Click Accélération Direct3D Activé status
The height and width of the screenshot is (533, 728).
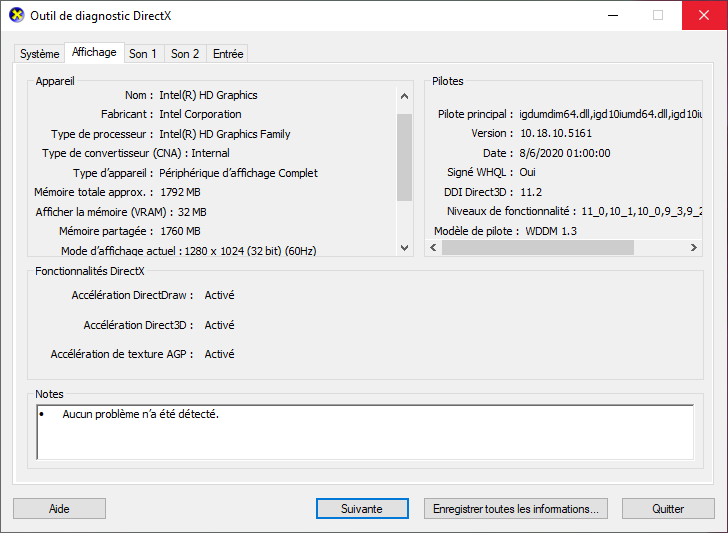point(220,325)
